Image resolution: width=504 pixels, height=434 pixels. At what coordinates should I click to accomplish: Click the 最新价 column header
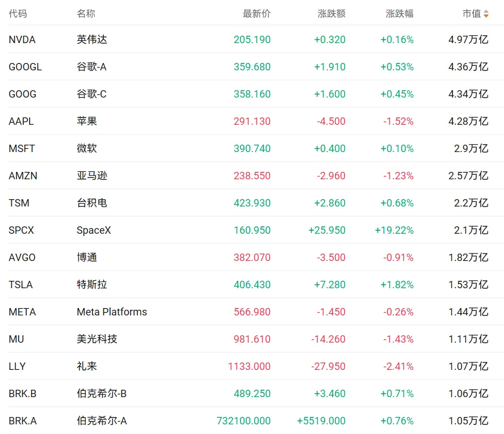point(257,14)
